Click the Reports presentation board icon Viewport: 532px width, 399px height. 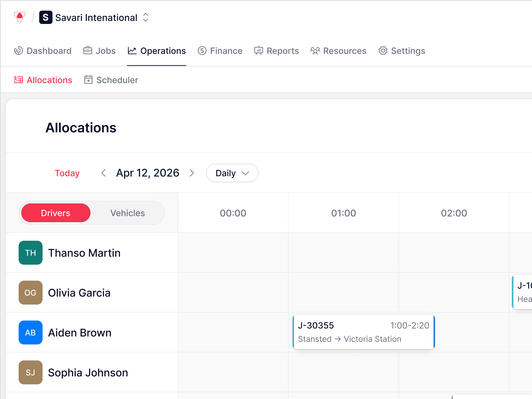point(259,51)
